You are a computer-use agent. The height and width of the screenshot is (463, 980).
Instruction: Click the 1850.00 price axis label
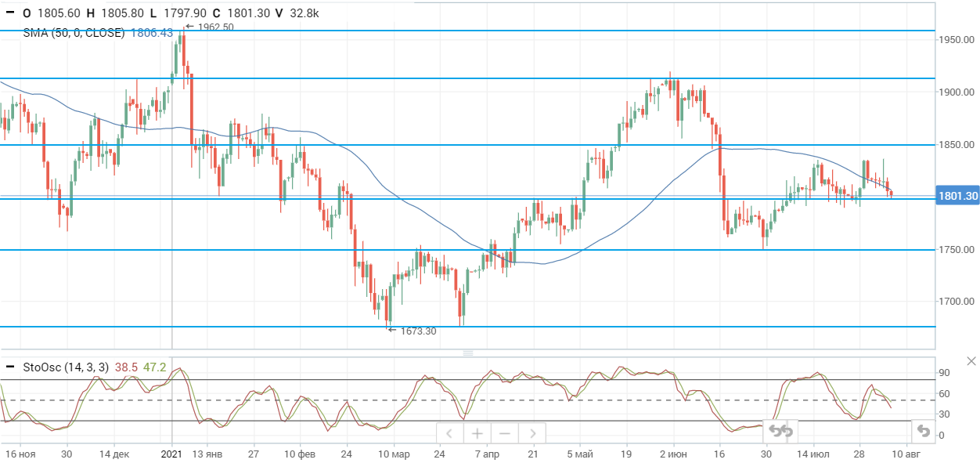tap(957, 145)
